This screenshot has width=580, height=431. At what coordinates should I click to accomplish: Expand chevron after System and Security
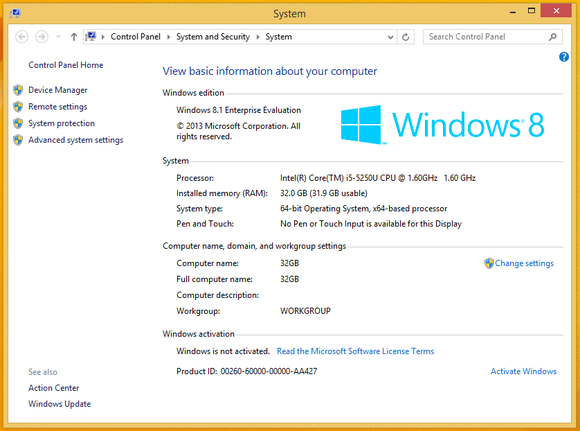(257, 37)
